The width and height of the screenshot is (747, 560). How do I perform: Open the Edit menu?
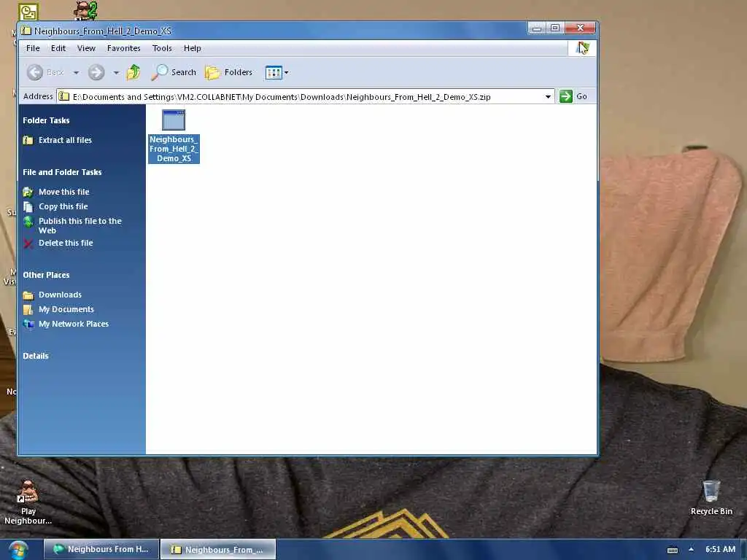pos(58,48)
